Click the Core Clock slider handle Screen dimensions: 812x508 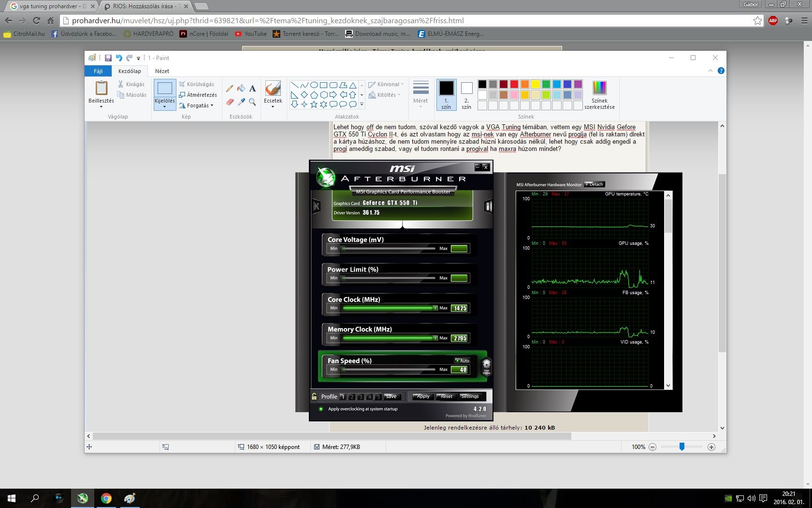pos(435,308)
